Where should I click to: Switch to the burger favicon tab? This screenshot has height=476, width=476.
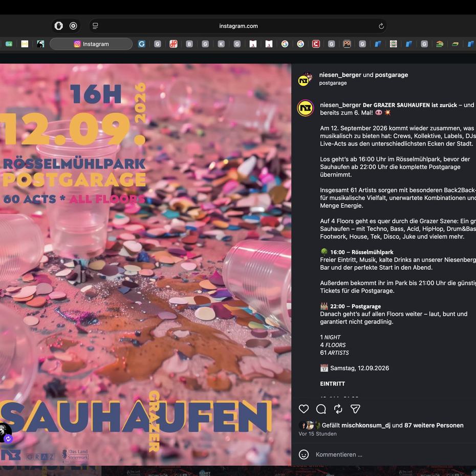[x=440, y=44]
